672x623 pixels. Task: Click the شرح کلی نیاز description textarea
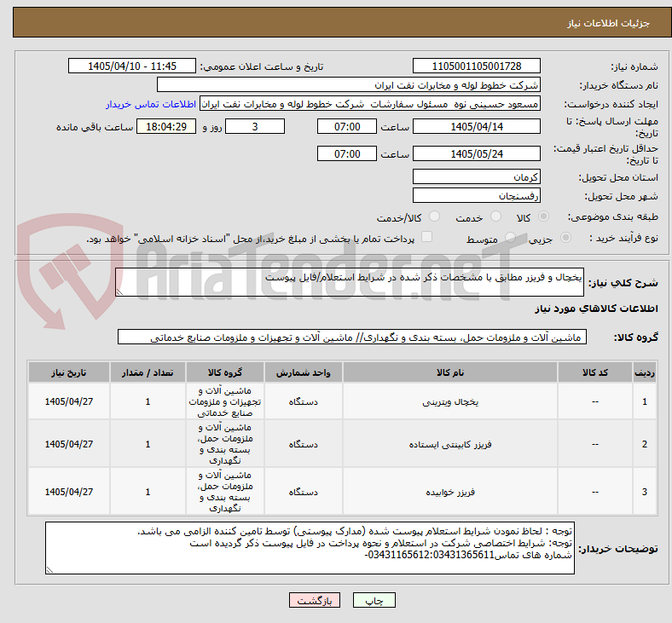click(x=350, y=282)
